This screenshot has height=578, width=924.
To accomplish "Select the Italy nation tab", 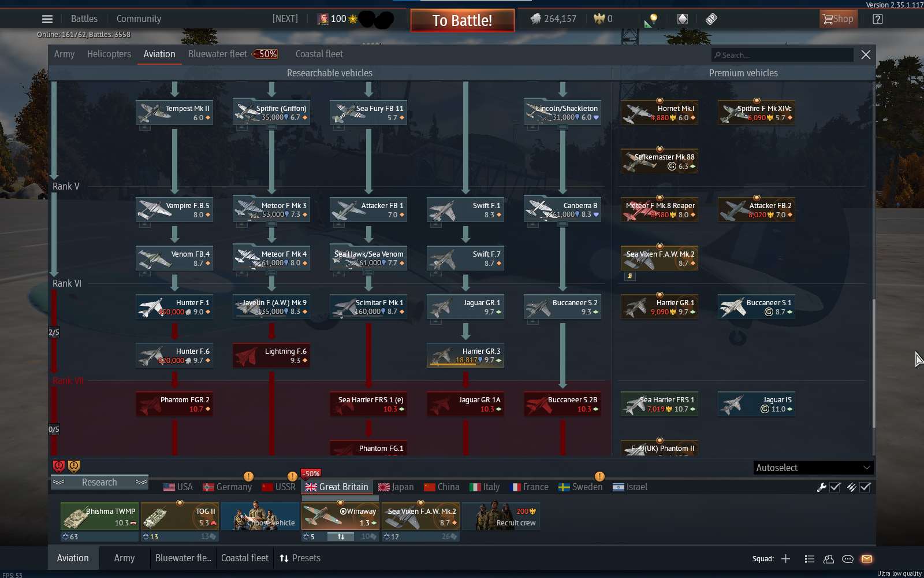I will click(x=485, y=487).
